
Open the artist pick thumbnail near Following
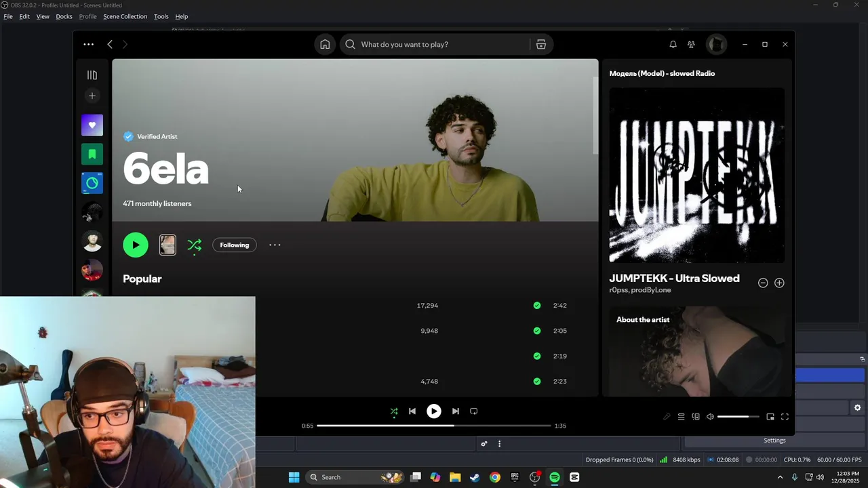(x=167, y=245)
